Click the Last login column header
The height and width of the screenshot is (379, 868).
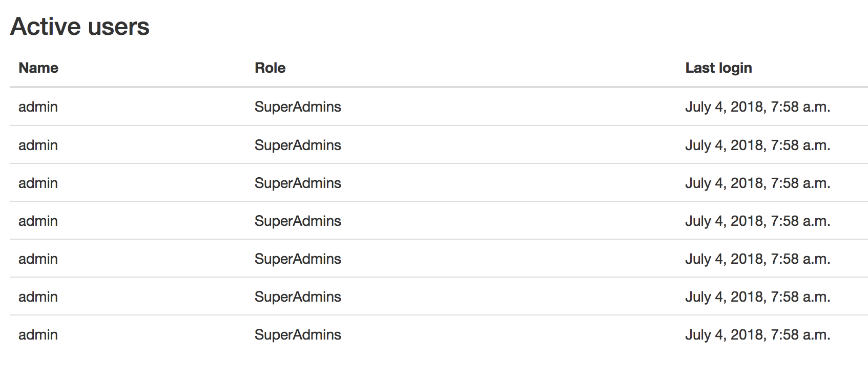coord(718,68)
